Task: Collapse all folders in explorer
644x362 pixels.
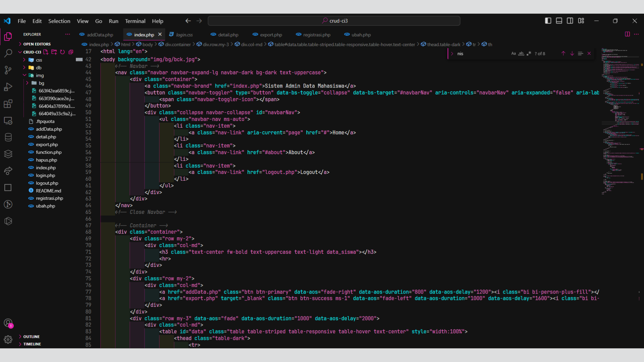Action: (x=71, y=52)
